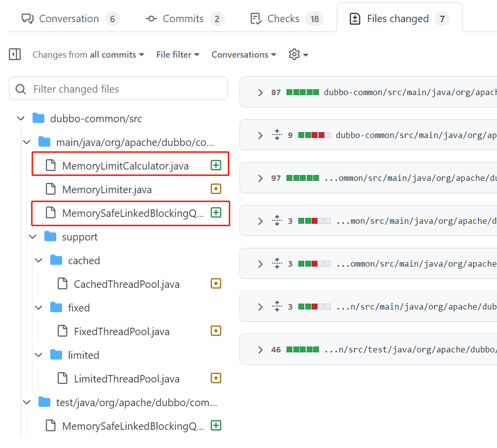Click the 9 changes diffstat bar
Screen dimensions: 497x448
pos(315,135)
